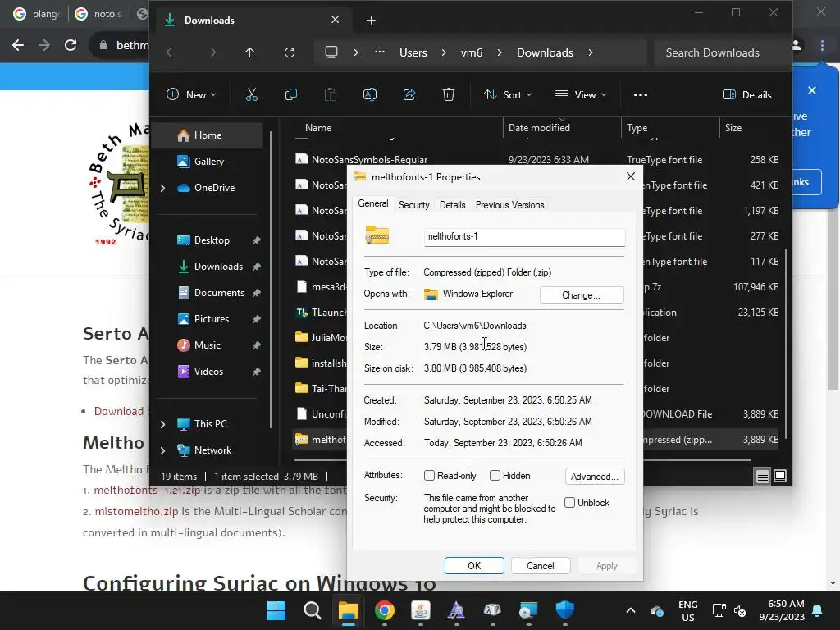Click the Delete trash icon in toolbar
Viewport: 840px width, 630px height.
[449, 95]
